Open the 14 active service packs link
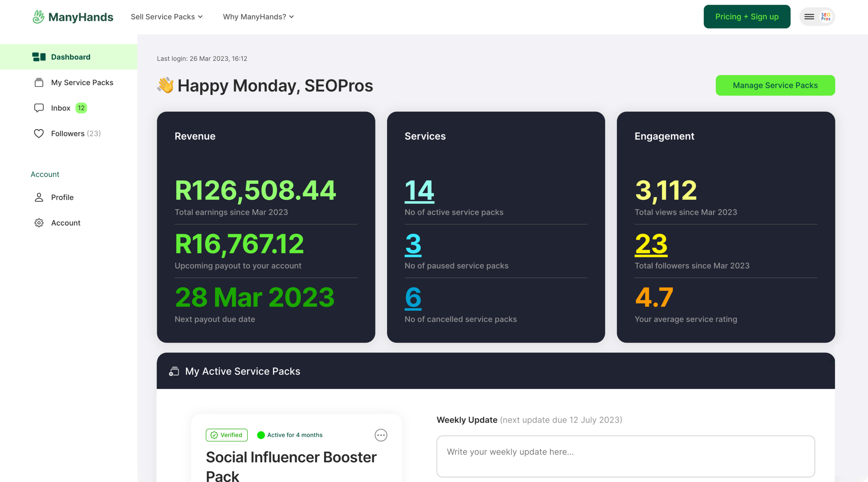The height and width of the screenshot is (482, 868). click(x=419, y=191)
